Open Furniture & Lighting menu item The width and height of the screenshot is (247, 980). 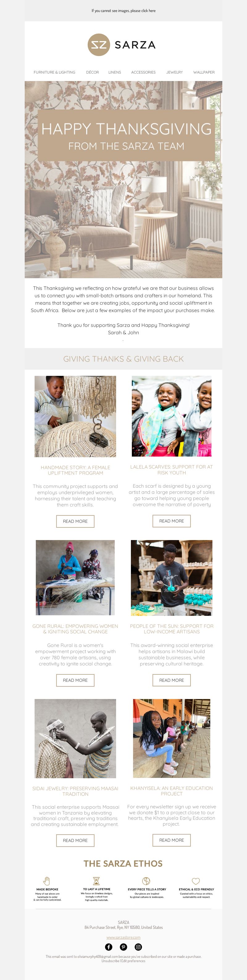[x=55, y=72]
